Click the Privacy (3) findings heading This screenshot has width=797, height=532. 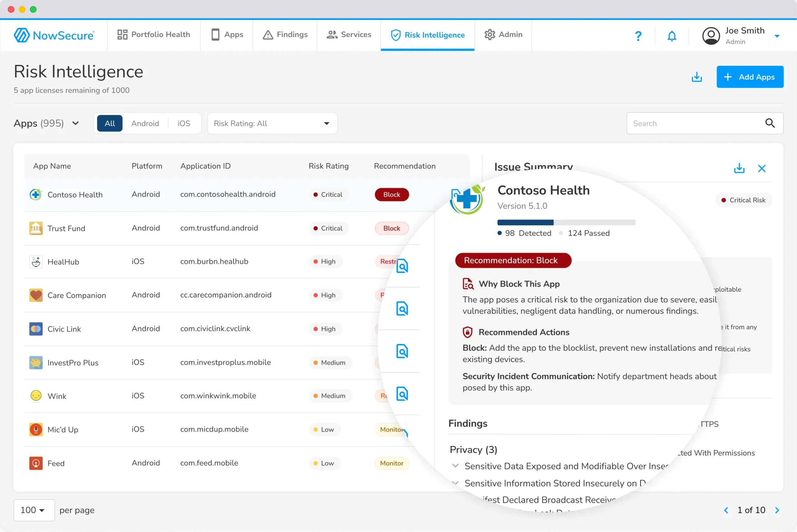[x=473, y=450]
